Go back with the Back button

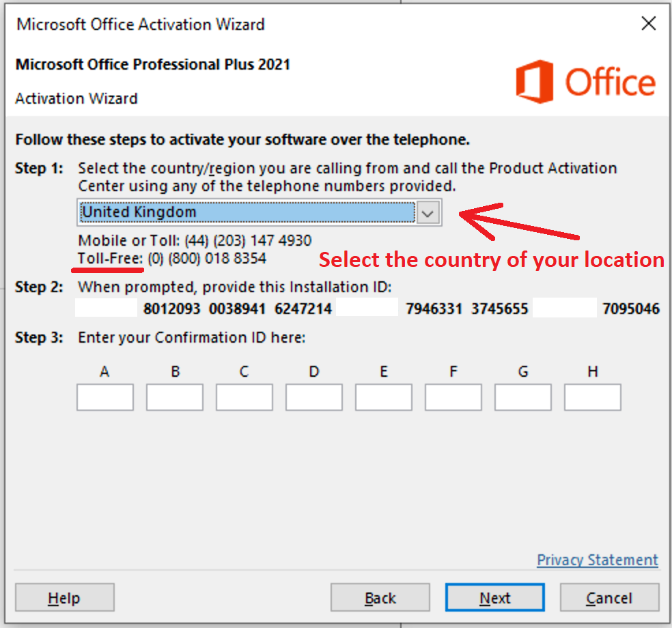point(380,599)
